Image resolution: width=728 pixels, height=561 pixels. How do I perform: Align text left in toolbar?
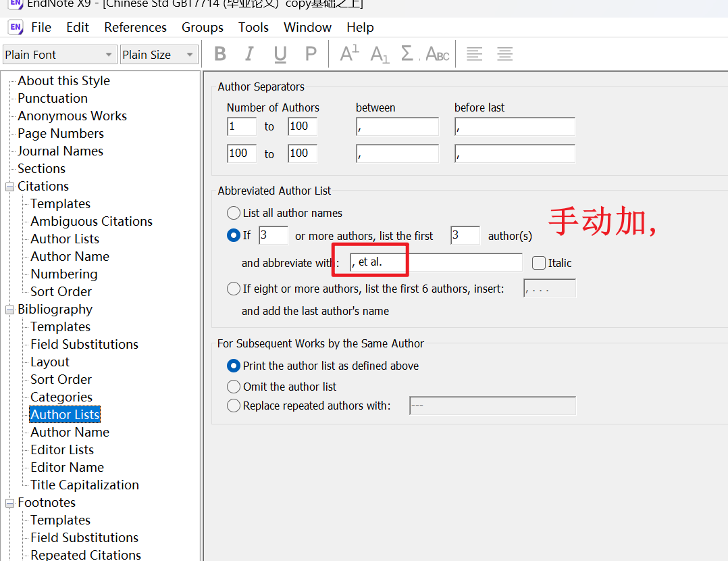point(474,54)
